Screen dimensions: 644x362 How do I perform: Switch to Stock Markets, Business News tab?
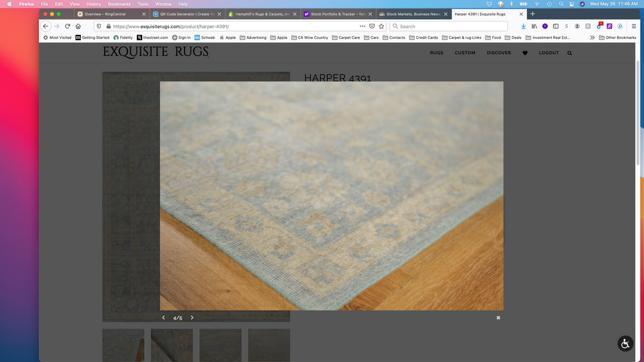(413, 14)
